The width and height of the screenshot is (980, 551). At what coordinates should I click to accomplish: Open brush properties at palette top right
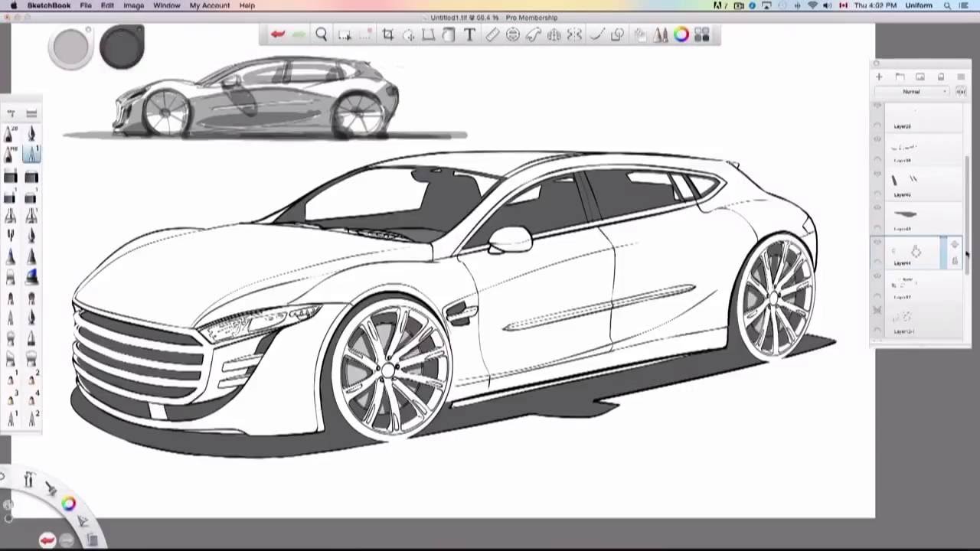pyautogui.click(x=31, y=113)
